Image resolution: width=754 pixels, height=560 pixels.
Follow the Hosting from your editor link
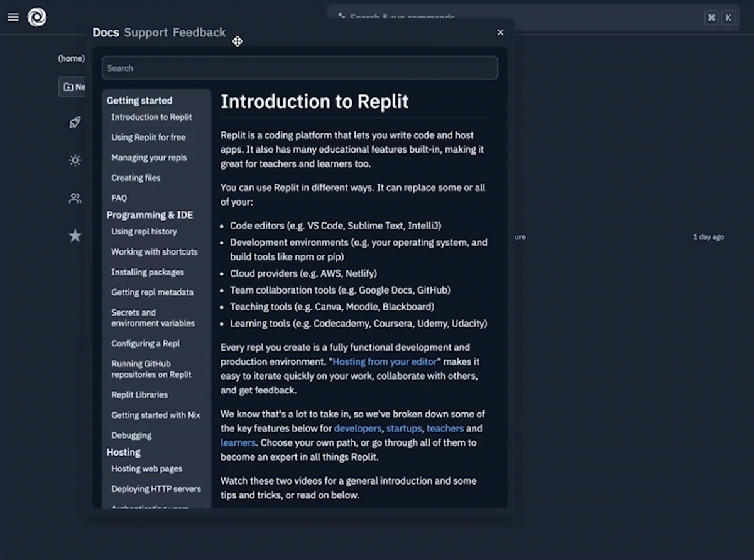pyautogui.click(x=385, y=361)
